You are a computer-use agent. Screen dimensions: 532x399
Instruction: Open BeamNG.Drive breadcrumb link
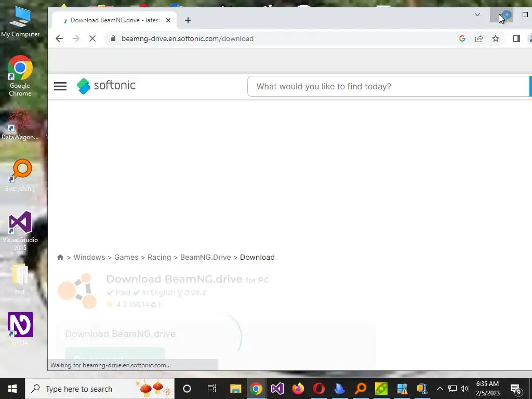point(205,257)
